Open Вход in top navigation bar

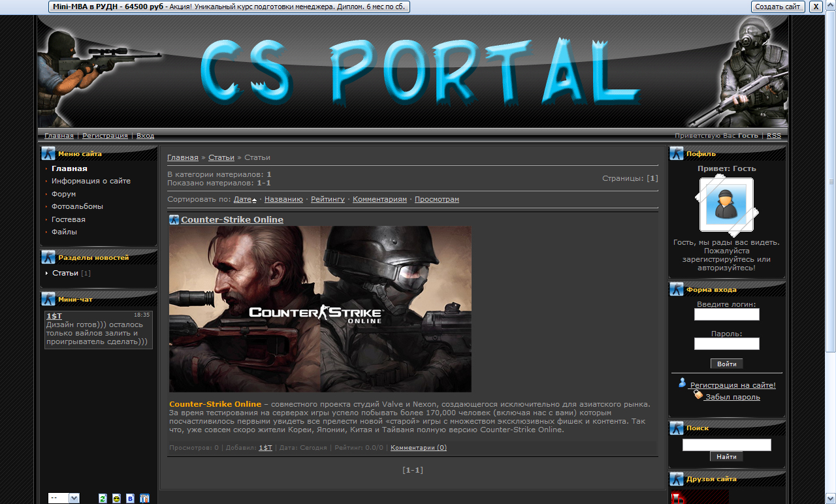tap(145, 136)
